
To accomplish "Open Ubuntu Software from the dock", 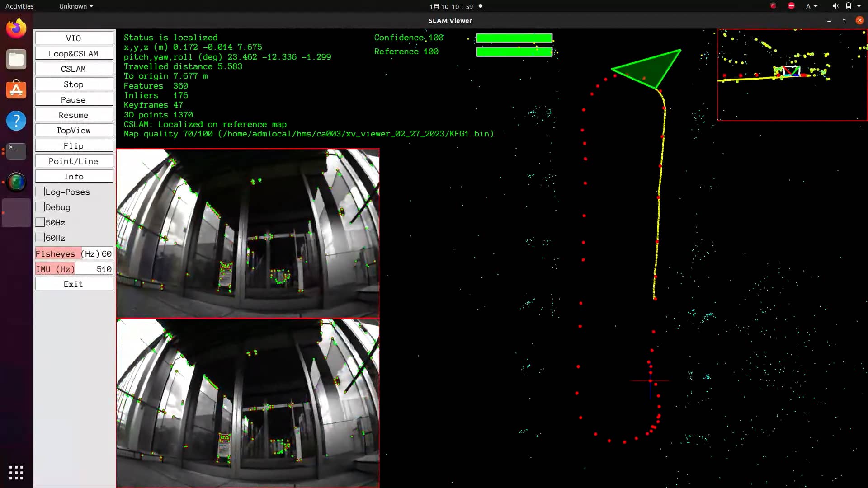I will pyautogui.click(x=16, y=89).
